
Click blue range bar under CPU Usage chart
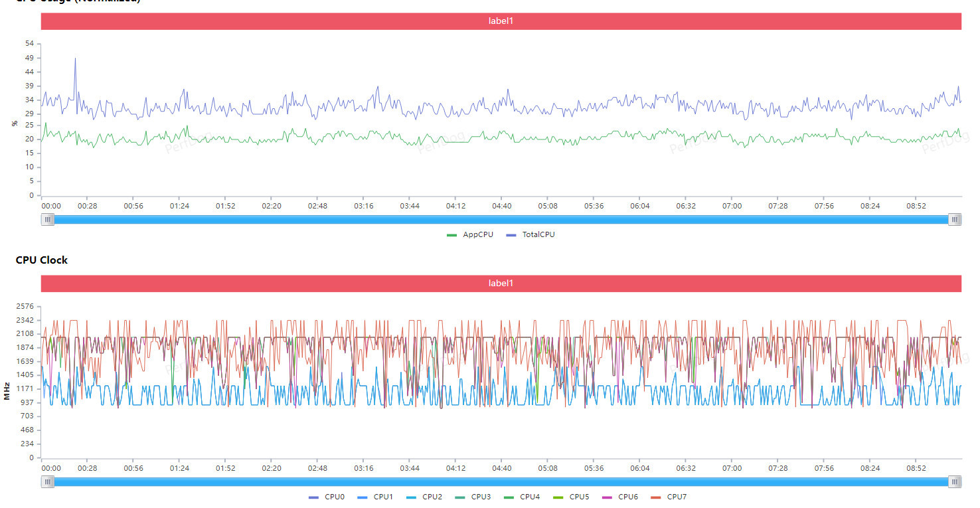coord(501,220)
